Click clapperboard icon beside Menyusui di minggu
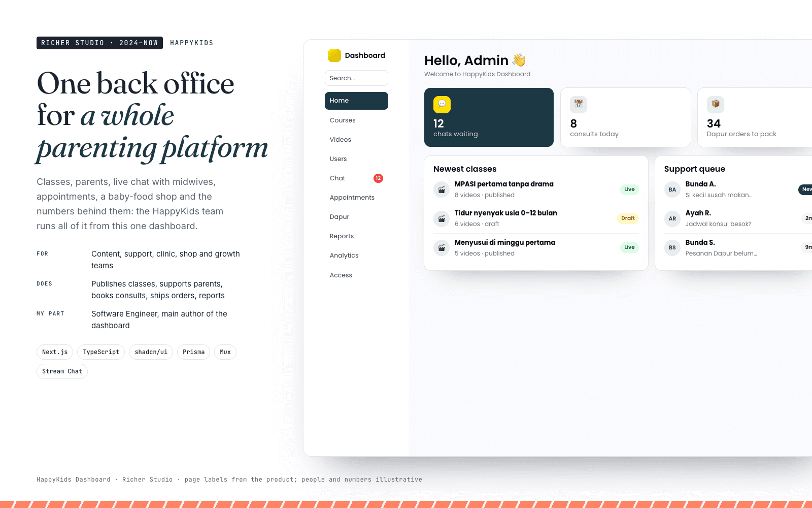Screen dimensions: 812x508 pos(442,248)
